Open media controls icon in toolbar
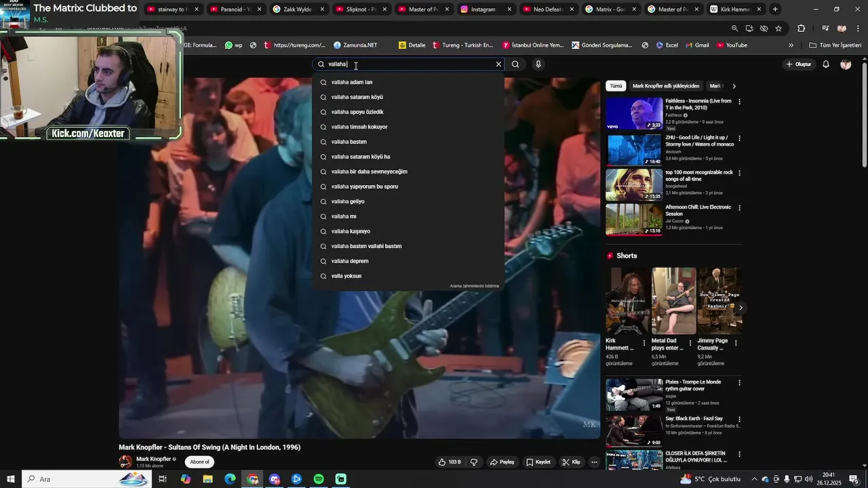 pyautogui.click(x=825, y=28)
